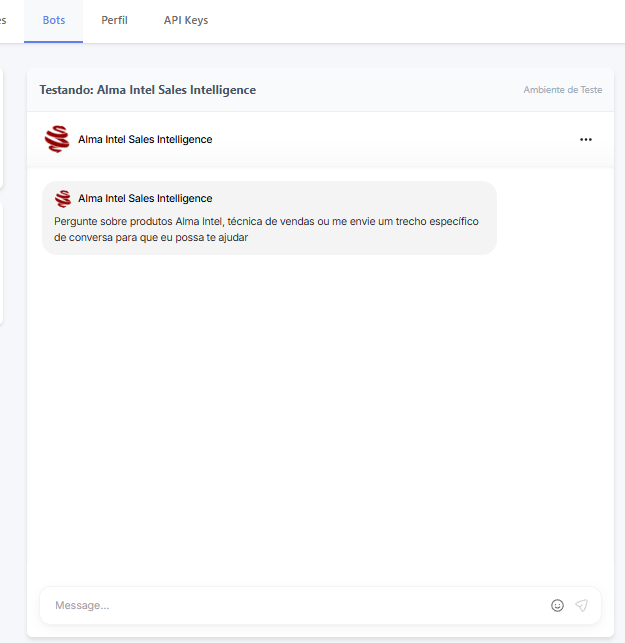Open the three-dot chat options menu
Viewport: 625px width, 643px height.
pos(586,139)
